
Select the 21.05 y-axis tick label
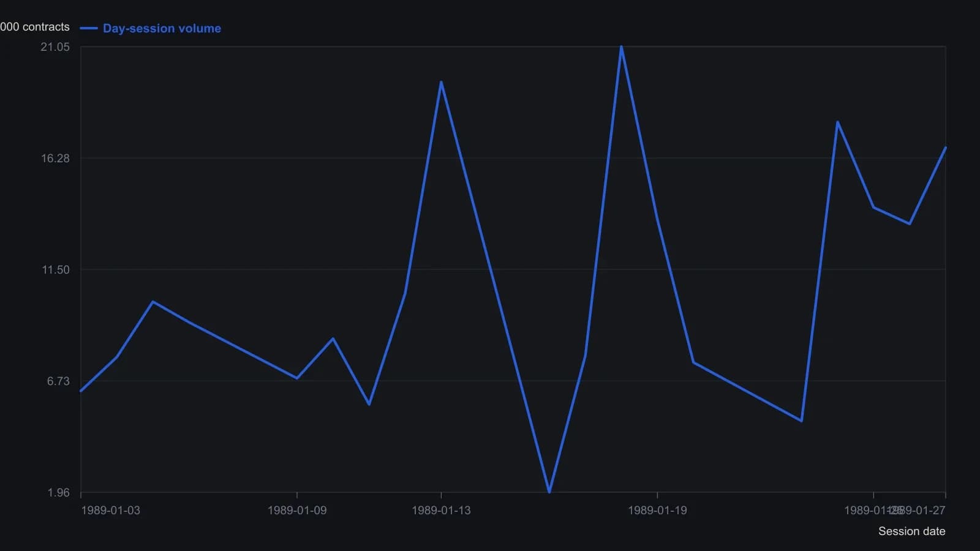[x=55, y=47]
